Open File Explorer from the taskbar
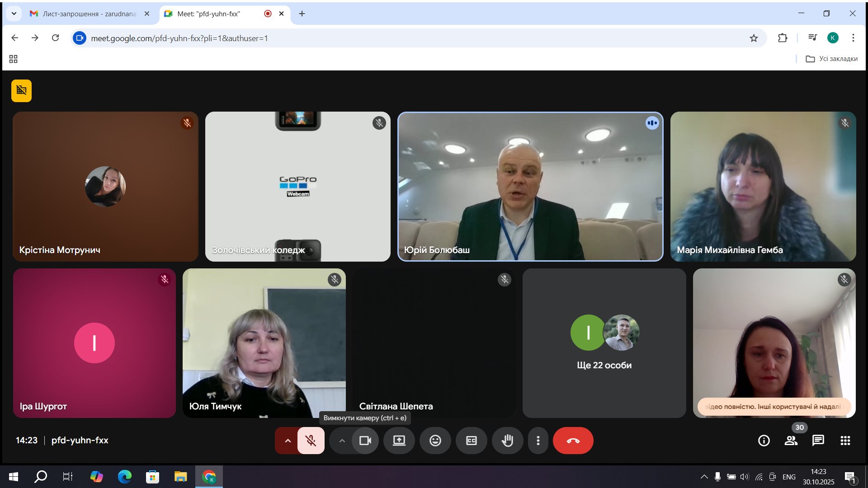Screen dimensions: 868x488 pyautogui.click(x=180, y=477)
